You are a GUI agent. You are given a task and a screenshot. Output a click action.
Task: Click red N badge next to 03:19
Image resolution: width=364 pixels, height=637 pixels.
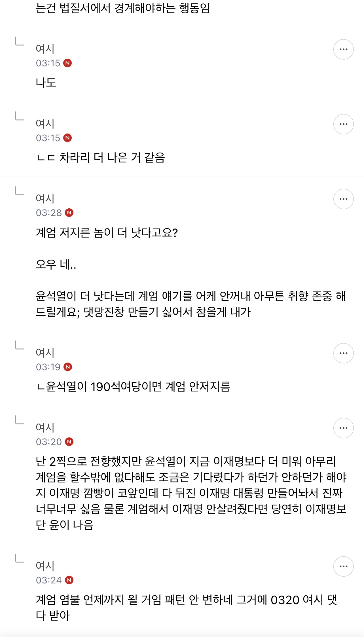[x=68, y=367]
